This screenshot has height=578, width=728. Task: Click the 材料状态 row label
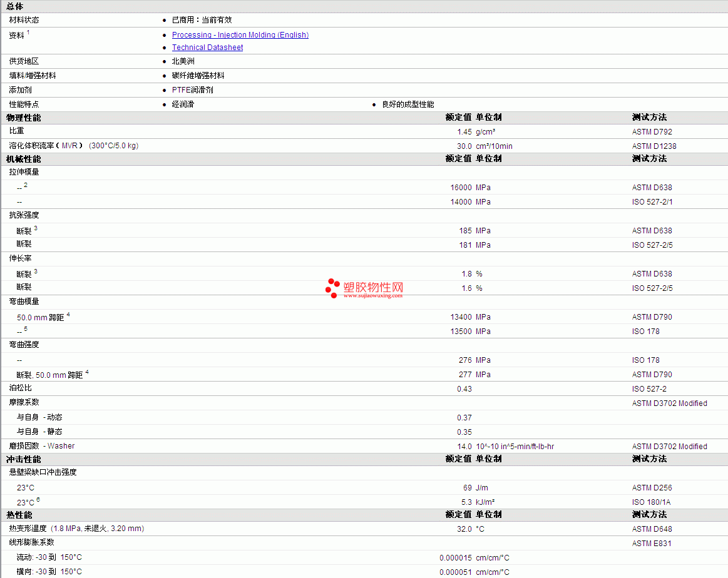pyautogui.click(x=24, y=20)
